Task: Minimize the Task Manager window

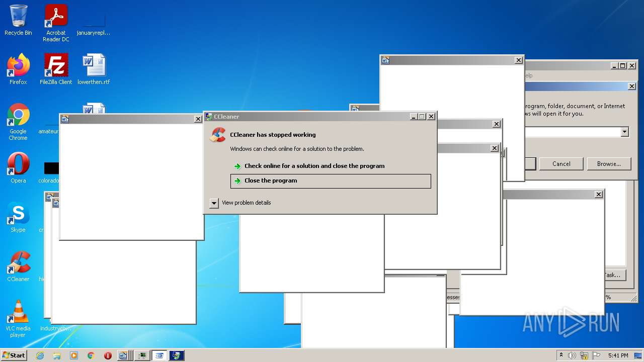Action: click(x=614, y=66)
